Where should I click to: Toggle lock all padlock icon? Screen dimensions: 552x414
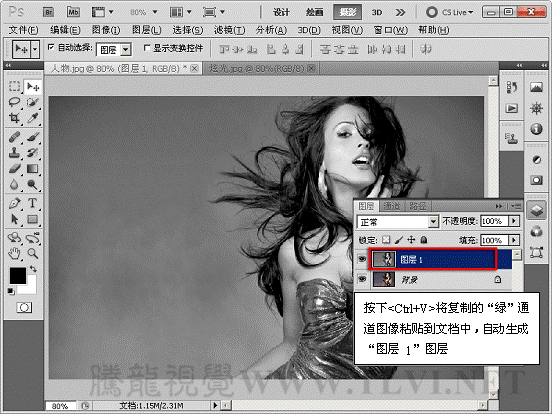coord(424,240)
